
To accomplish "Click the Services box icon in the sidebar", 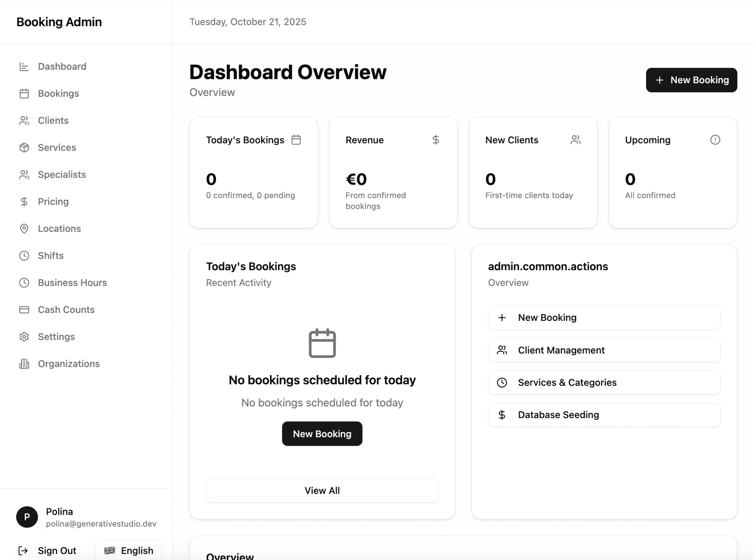I will point(24,147).
